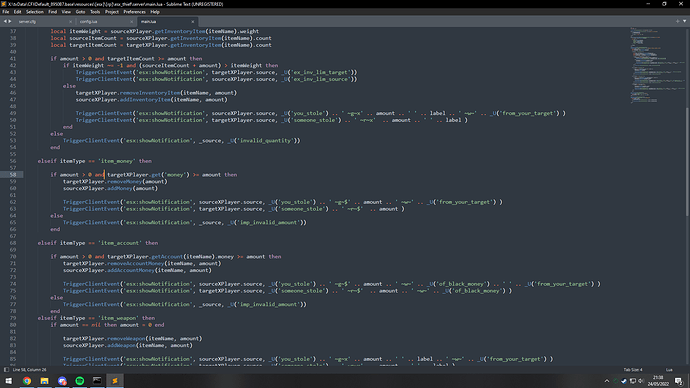Open the Preferences menu

(134, 12)
